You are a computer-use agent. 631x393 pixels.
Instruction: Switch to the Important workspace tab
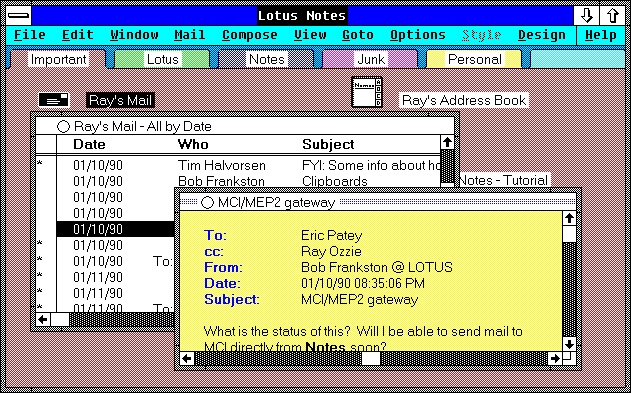coord(58,60)
